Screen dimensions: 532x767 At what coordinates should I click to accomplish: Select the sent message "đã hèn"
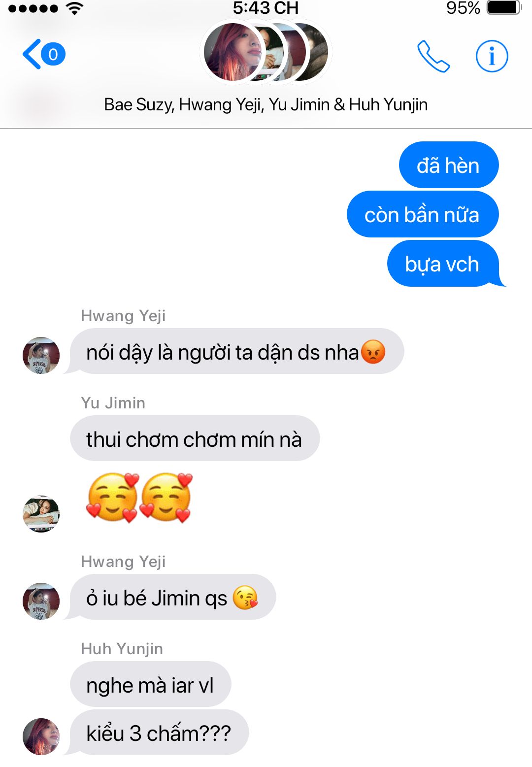[x=449, y=165]
